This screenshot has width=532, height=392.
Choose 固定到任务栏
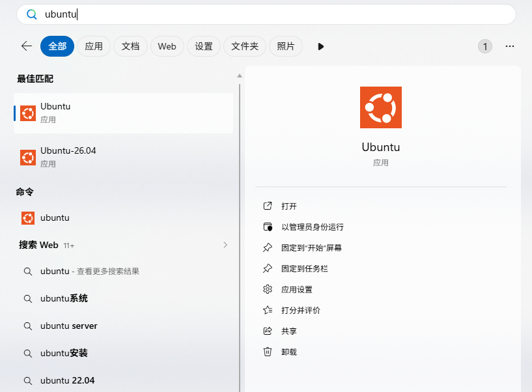(x=304, y=269)
